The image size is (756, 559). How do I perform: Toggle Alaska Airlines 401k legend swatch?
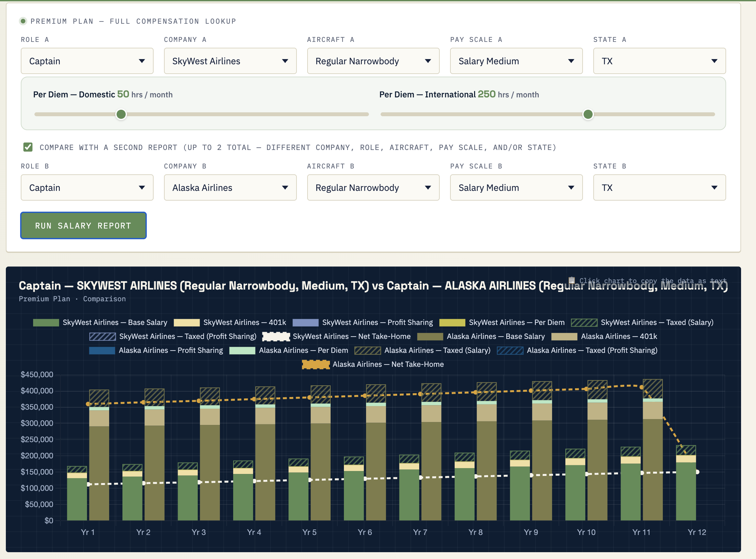click(564, 336)
